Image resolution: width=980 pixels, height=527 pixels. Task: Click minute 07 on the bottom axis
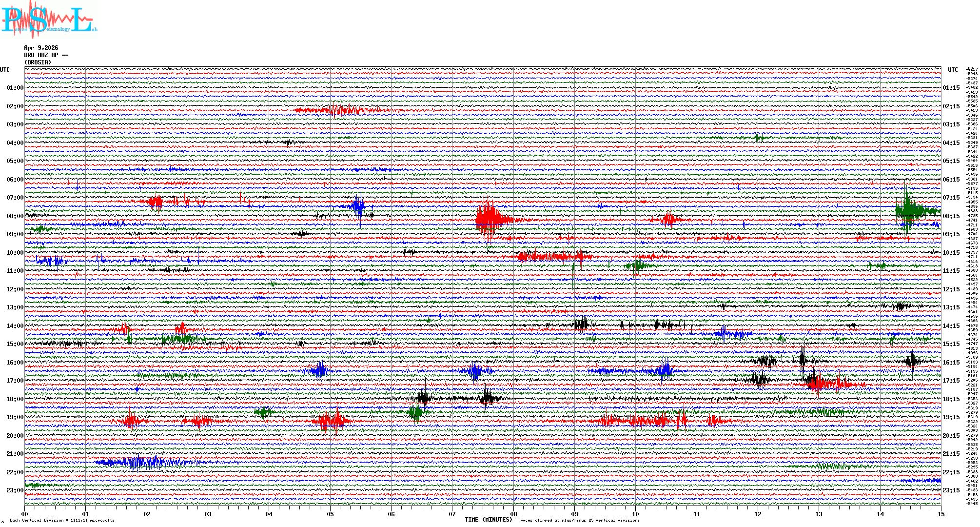tap(452, 514)
